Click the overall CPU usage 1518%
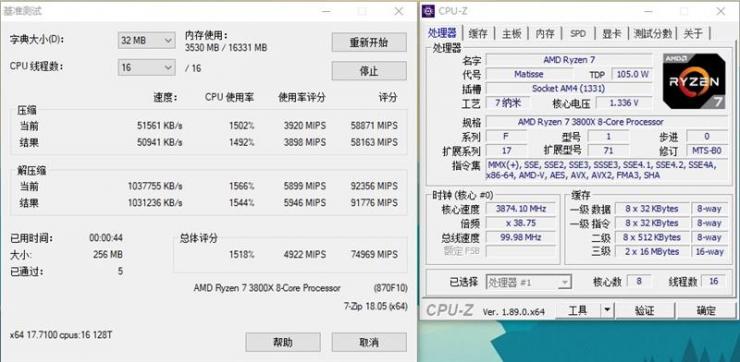740x362 pixels. click(x=242, y=254)
